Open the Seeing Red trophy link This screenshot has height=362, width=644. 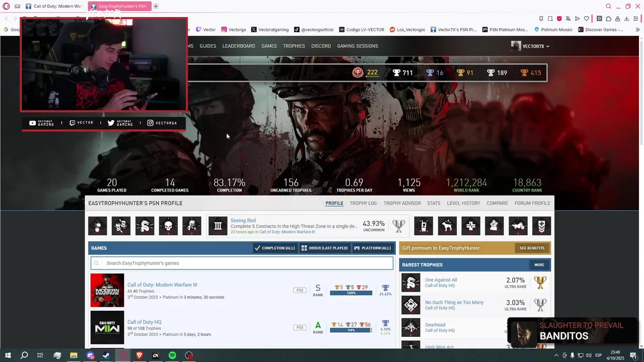(x=243, y=220)
